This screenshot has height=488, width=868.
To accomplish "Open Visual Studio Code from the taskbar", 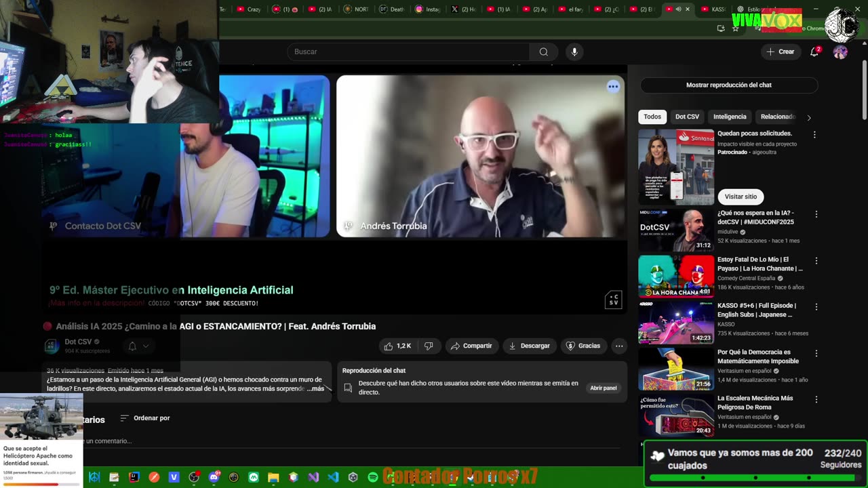I will [x=333, y=477].
